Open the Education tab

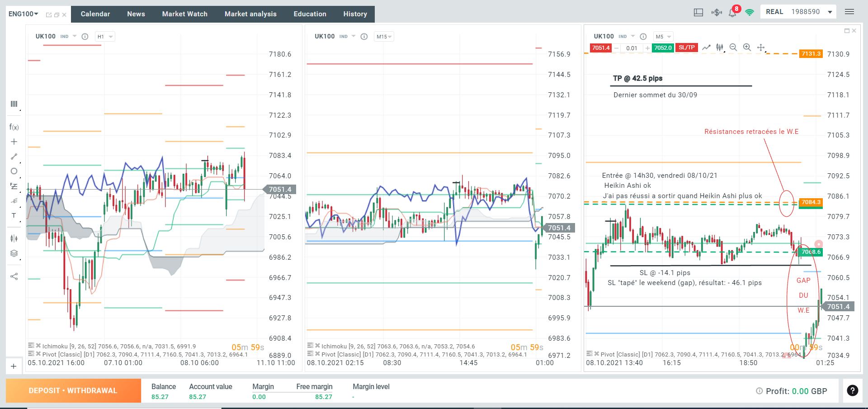click(310, 14)
